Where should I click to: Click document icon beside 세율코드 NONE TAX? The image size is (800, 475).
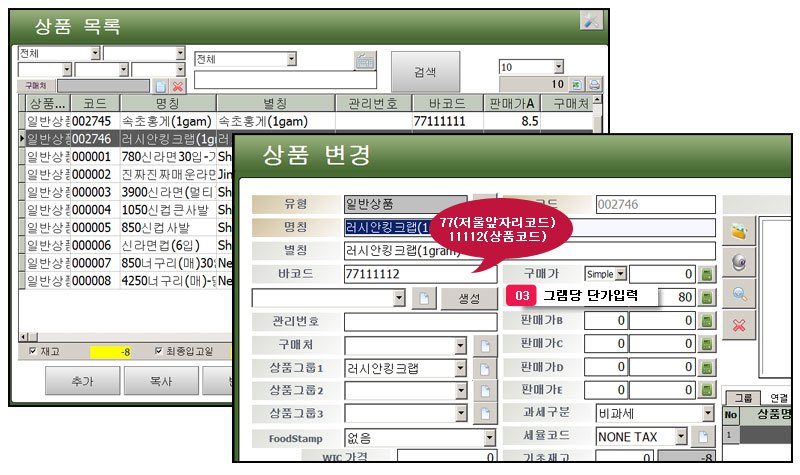click(703, 437)
